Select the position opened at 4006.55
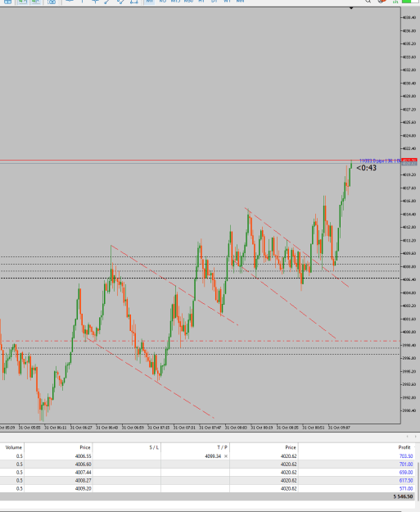 click(209, 456)
